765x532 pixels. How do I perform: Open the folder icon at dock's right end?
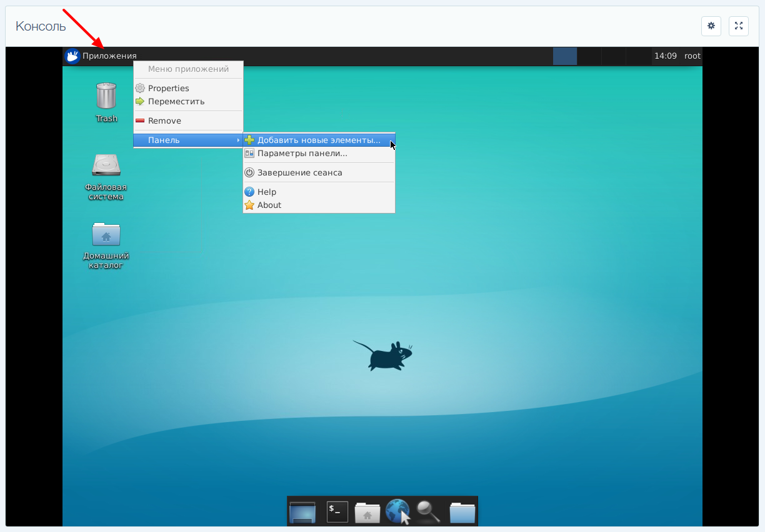click(462, 511)
